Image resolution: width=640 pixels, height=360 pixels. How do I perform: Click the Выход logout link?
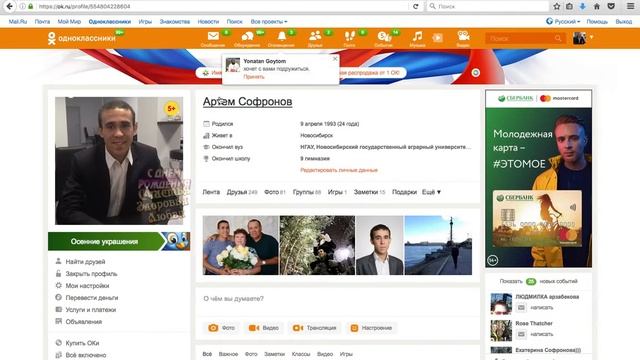(x=624, y=22)
